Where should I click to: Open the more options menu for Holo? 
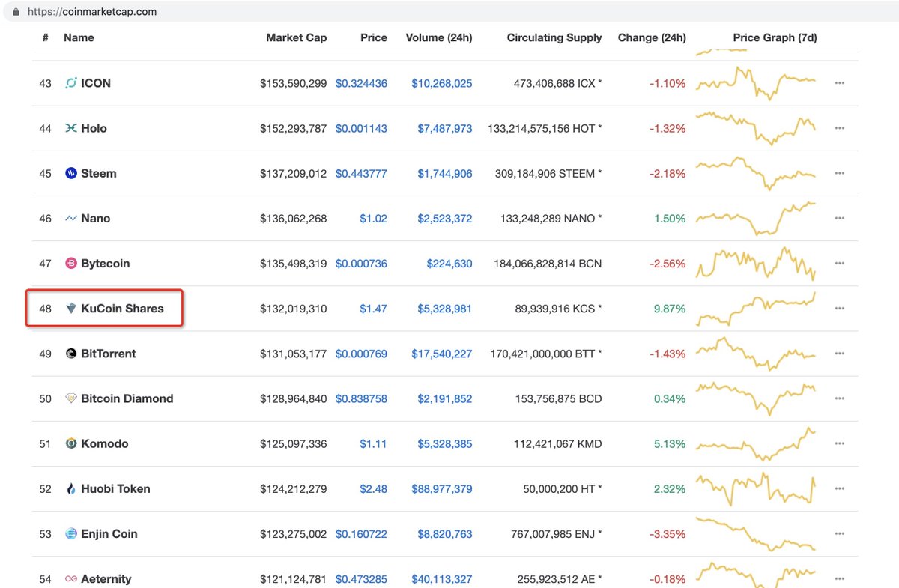click(x=839, y=128)
